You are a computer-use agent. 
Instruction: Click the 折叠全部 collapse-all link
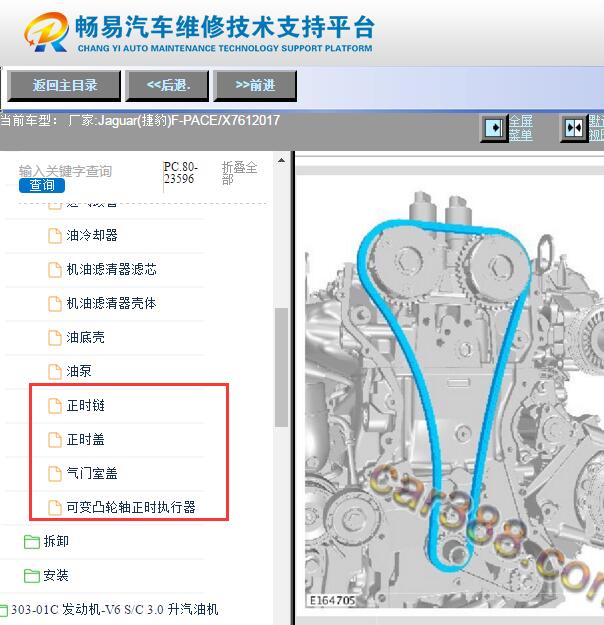pyautogui.click(x=239, y=173)
